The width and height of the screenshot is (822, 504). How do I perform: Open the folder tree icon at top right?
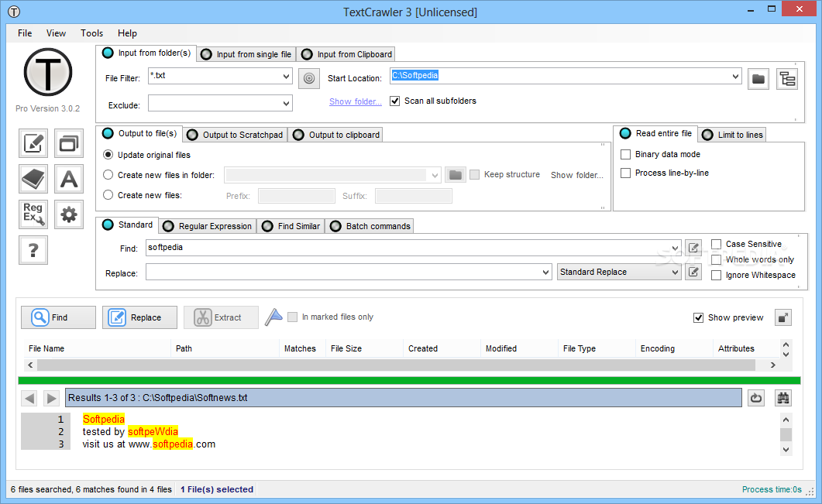787,79
